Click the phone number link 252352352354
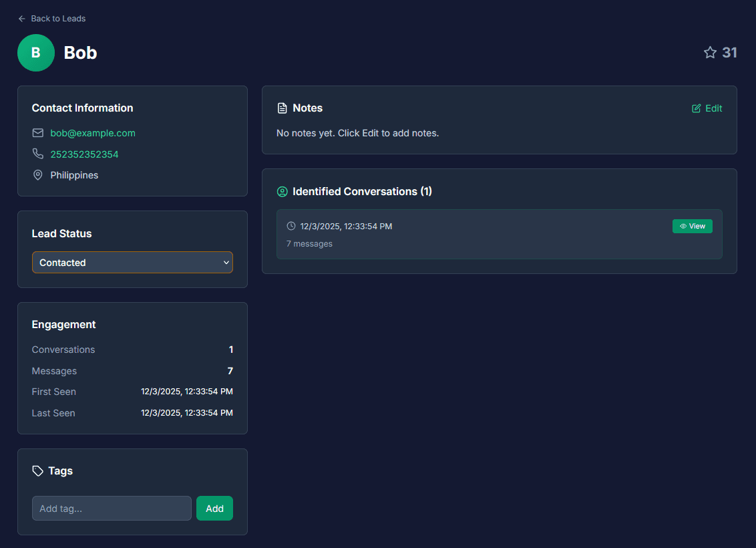Viewport: 756px width, 548px height. tap(84, 154)
